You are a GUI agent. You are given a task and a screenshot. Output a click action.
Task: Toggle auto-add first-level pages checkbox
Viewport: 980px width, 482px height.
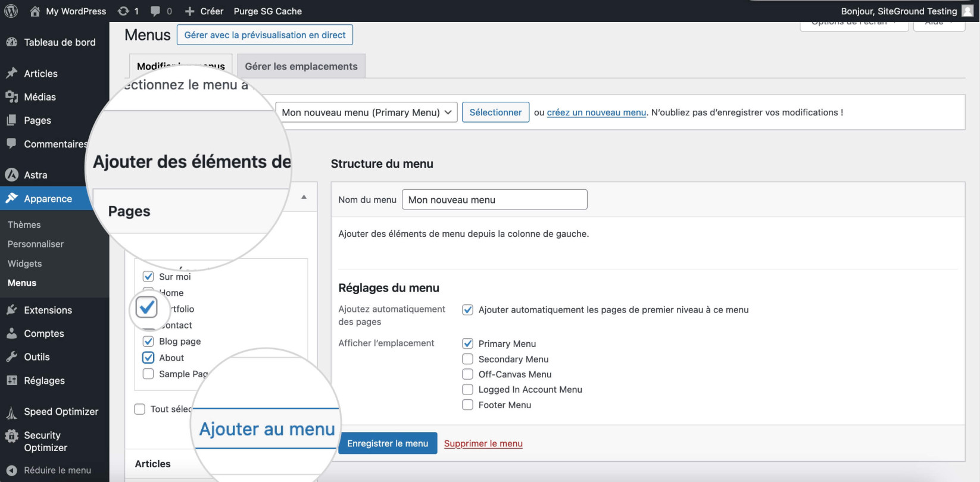[468, 309]
